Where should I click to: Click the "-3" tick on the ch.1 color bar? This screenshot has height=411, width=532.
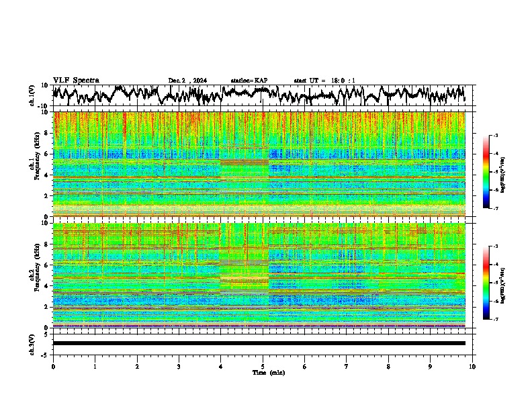(496, 135)
